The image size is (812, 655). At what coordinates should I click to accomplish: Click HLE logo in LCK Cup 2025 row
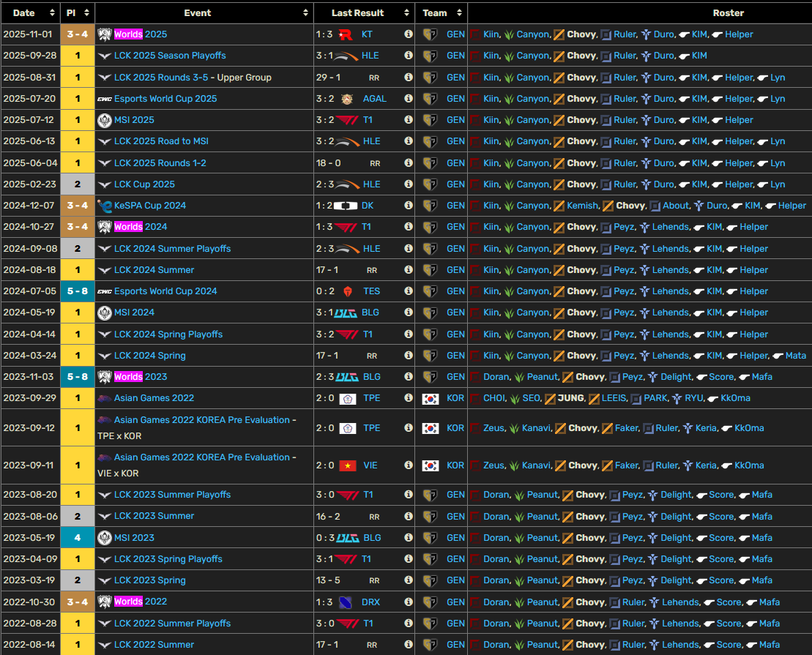click(347, 184)
